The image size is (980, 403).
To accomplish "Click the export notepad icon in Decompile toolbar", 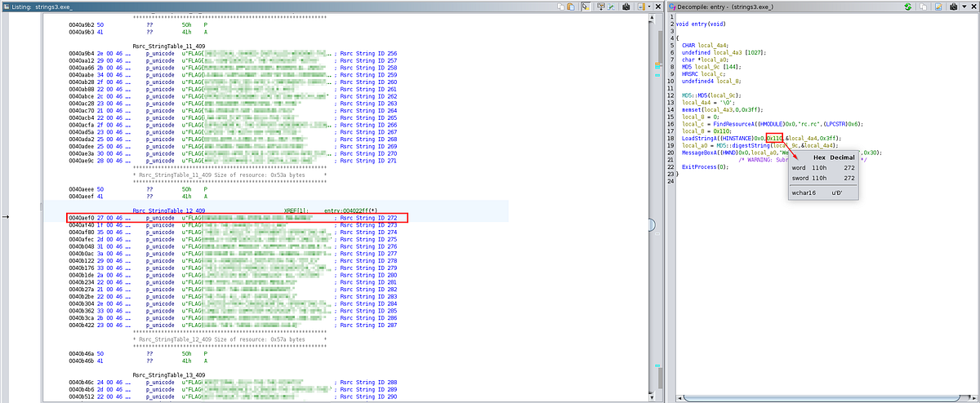I will [x=938, y=6].
